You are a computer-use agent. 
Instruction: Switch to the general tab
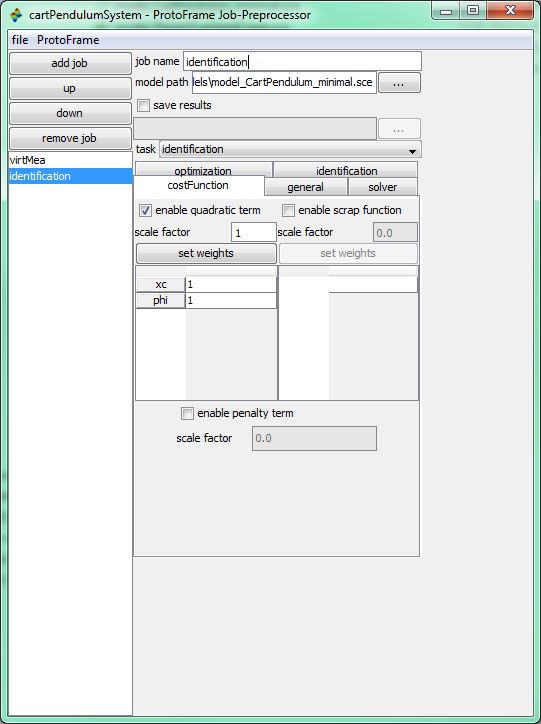click(x=305, y=187)
